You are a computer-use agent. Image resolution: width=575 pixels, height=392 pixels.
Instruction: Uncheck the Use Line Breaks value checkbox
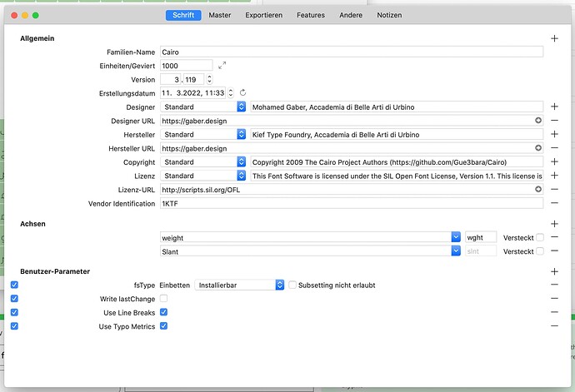(x=163, y=312)
